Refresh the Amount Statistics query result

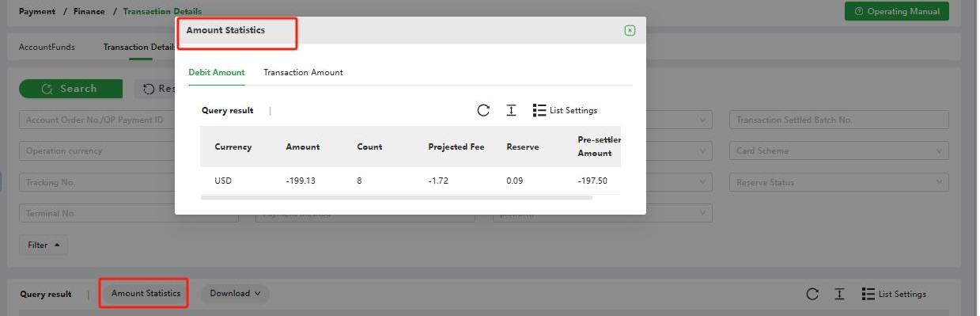(483, 110)
